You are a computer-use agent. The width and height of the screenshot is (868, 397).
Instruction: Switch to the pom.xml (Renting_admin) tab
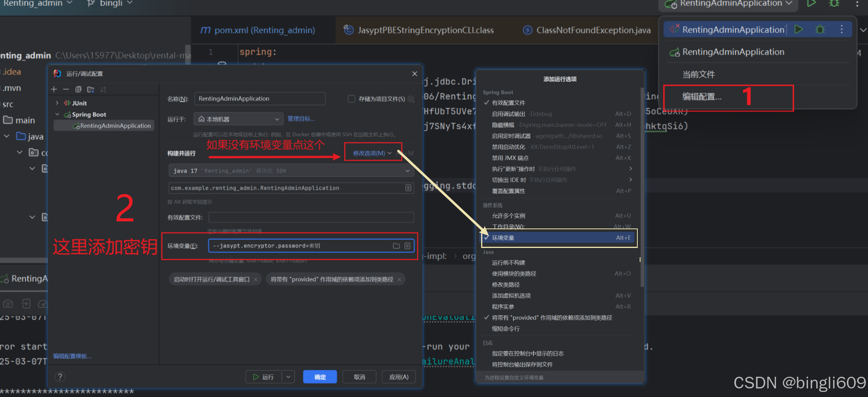(x=257, y=30)
